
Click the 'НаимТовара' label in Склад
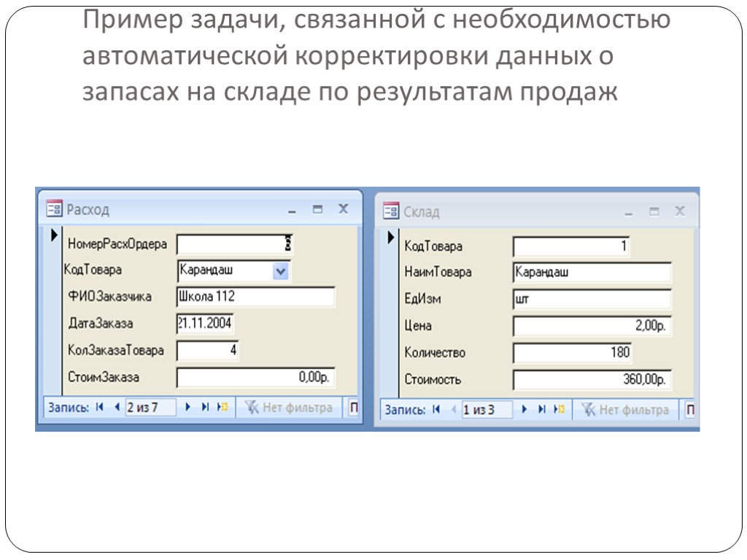[438, 272]
